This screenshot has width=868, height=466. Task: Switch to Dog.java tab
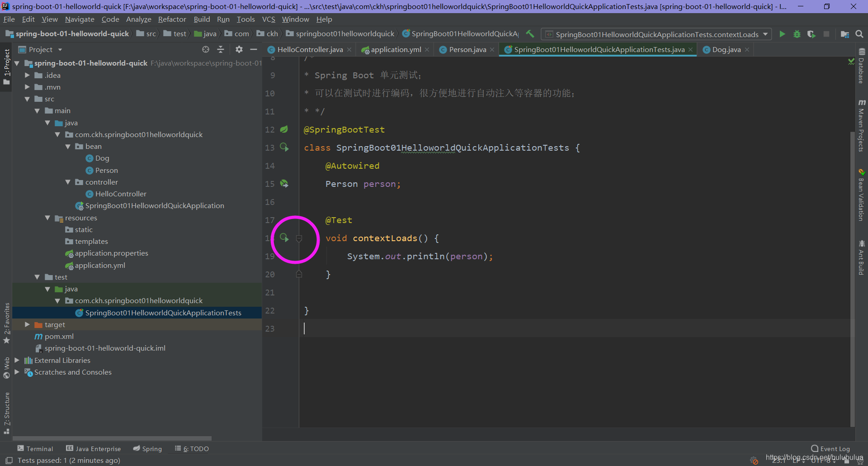click(x=726, y=49)
